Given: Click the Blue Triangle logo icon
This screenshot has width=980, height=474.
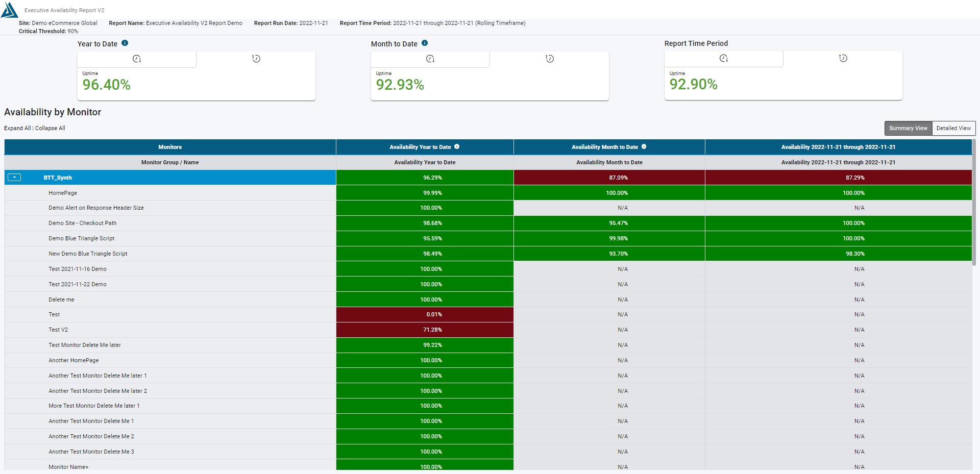Looking at the screenshot, I should pyautogui.click(x=10, y=10).
